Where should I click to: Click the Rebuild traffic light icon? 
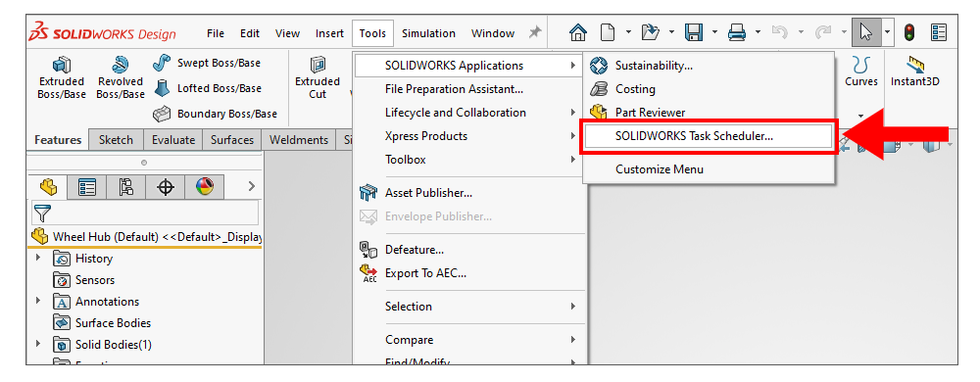point(910,32)
